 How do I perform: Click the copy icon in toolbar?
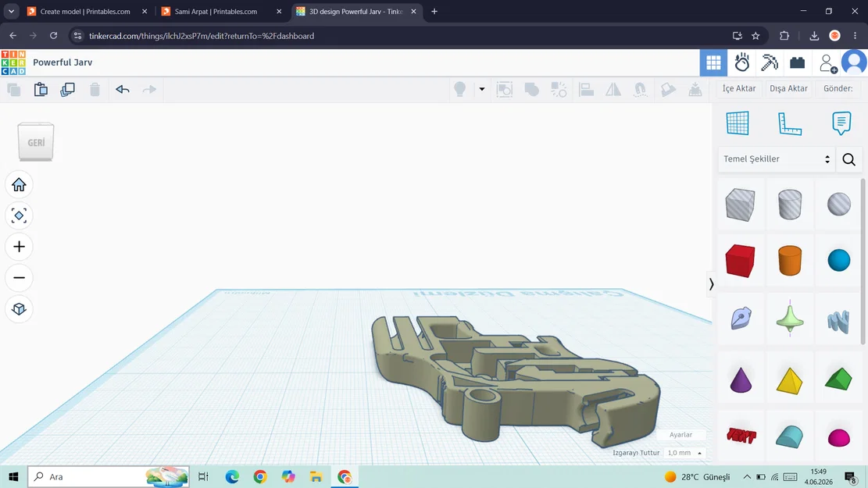point(14,89)
